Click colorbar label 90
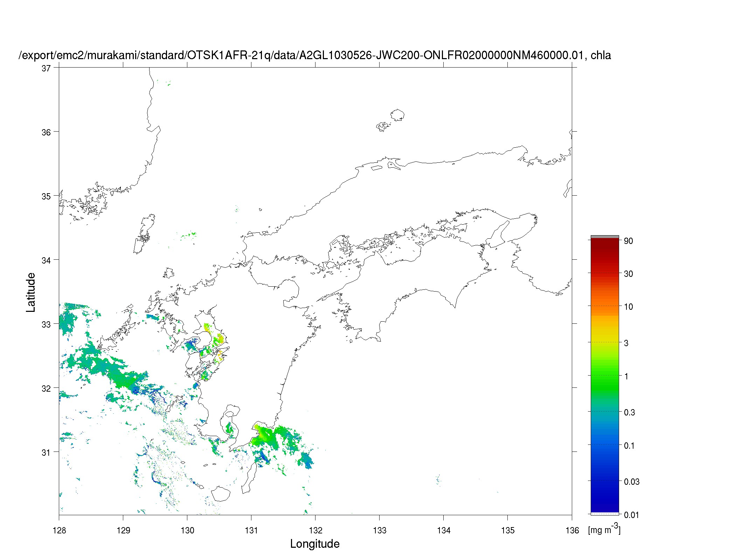This screenshot has height=560, width=735. coord(629,241)
